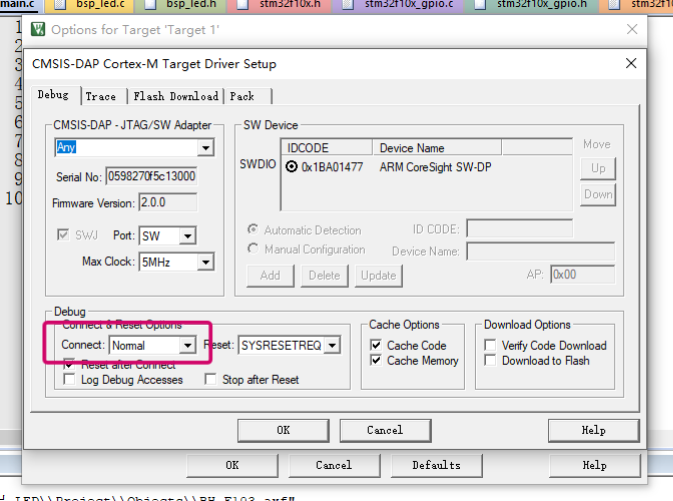Click the AP 0x00 field
The width and height of the screenshot is (673, 501).
(582, 275)
